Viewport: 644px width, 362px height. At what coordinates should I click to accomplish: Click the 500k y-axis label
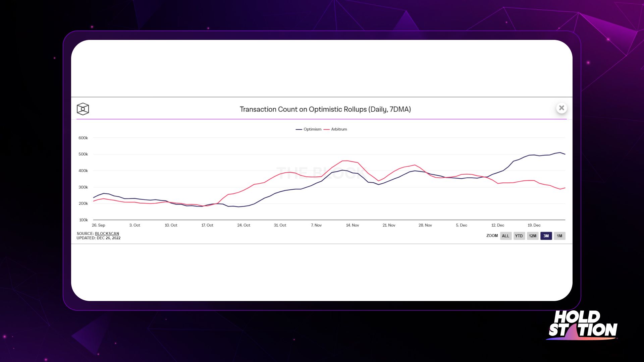point(83,154)
